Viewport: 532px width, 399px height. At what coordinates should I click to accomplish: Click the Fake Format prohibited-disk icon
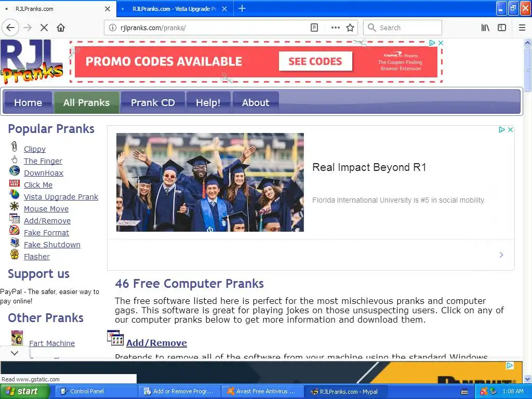pyautogui.click(x=14, y=230)
